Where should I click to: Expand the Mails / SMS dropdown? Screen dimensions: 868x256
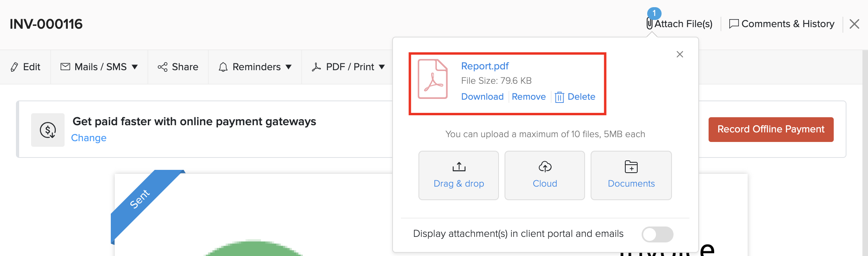coord(99,67)
